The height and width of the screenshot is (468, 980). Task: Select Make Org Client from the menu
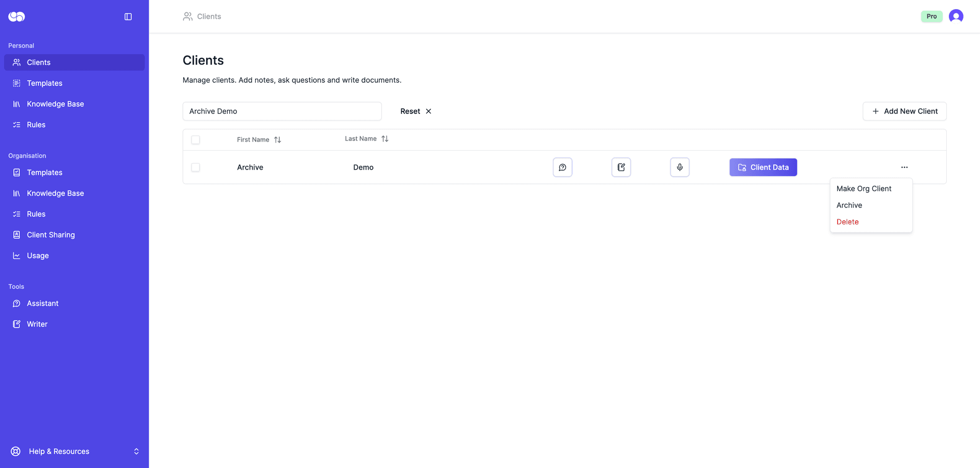click(864, 189)
